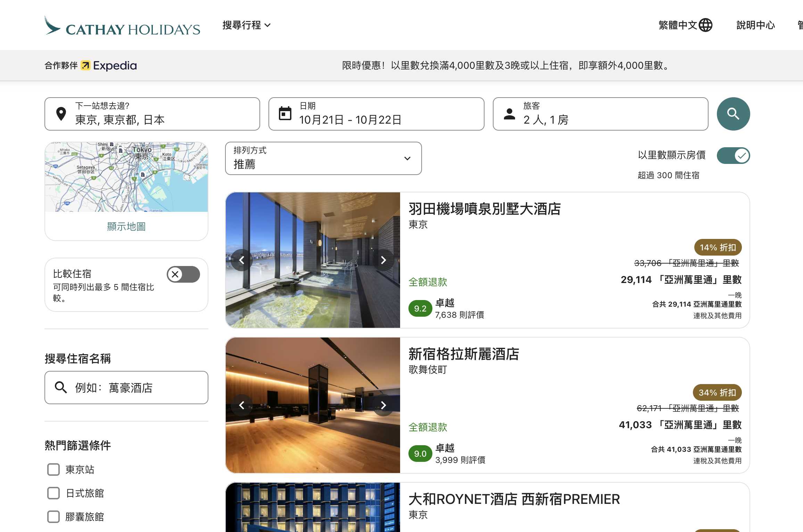The height and width of the screenshot is (532, 803).
Task: Open the 排列方式 sort dropdown
Action: pos(323,158)
